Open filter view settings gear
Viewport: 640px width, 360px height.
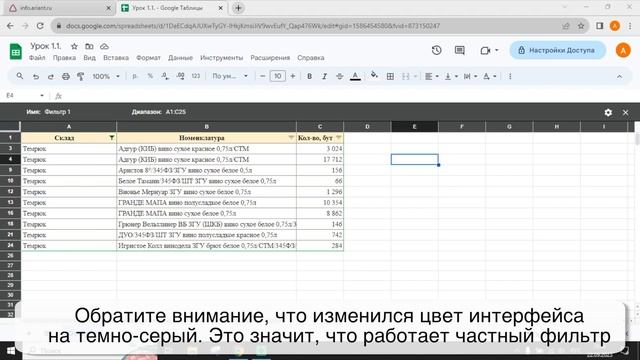tap(608, 112)
